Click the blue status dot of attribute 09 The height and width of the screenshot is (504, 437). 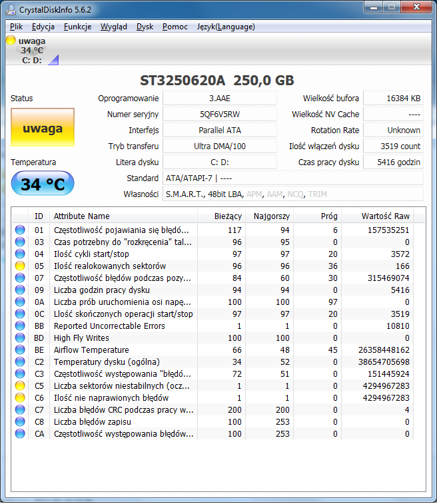click(20, 290)
